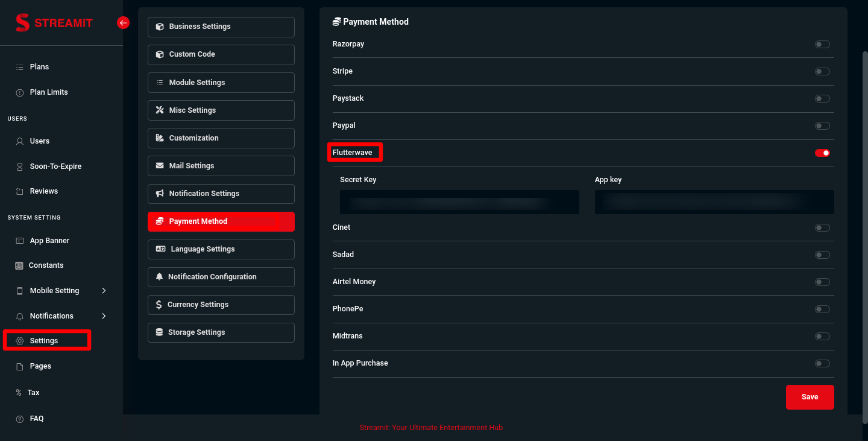Enable the PhonePe toggle

[822, 309]
